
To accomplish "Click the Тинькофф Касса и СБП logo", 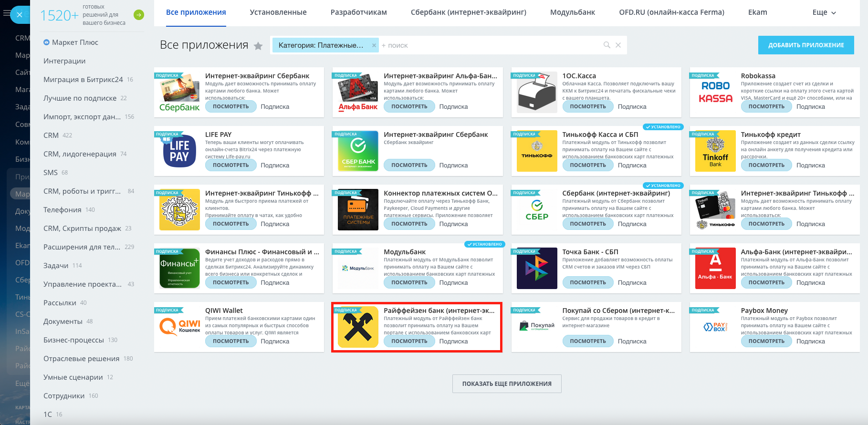I will [x=537, y=151].
